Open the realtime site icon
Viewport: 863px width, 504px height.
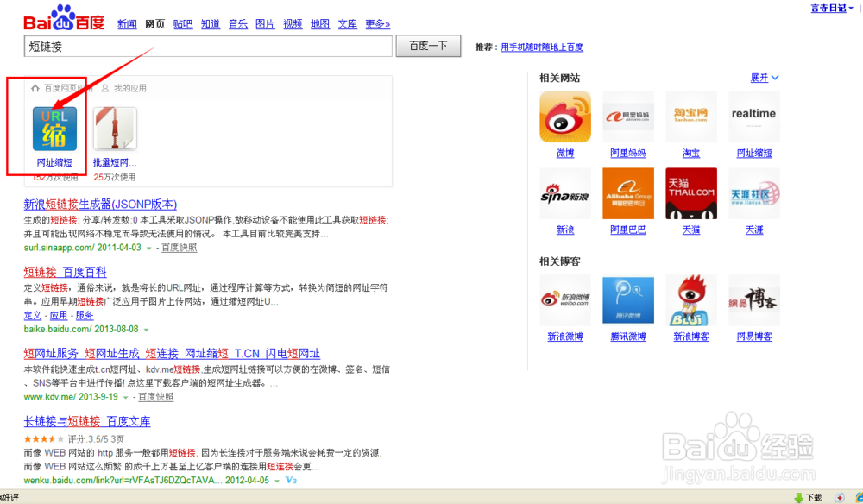[x=754, y=117]
